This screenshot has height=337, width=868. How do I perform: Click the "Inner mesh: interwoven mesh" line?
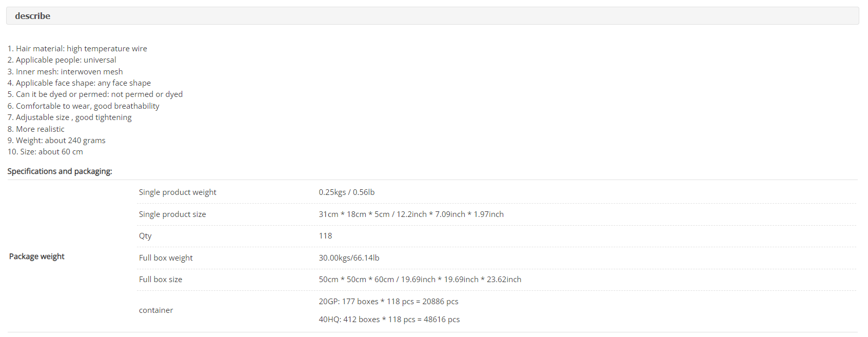click(65, 72)
